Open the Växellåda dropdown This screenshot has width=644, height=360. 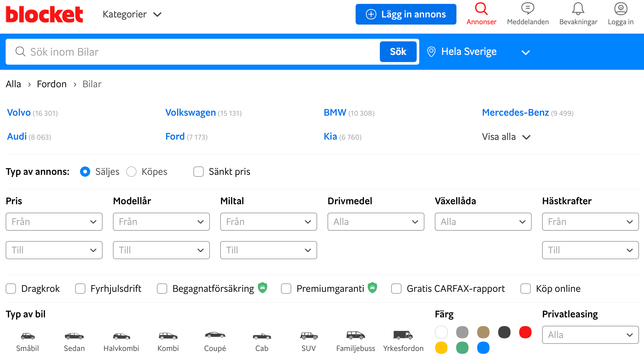(x=483, y=222)
